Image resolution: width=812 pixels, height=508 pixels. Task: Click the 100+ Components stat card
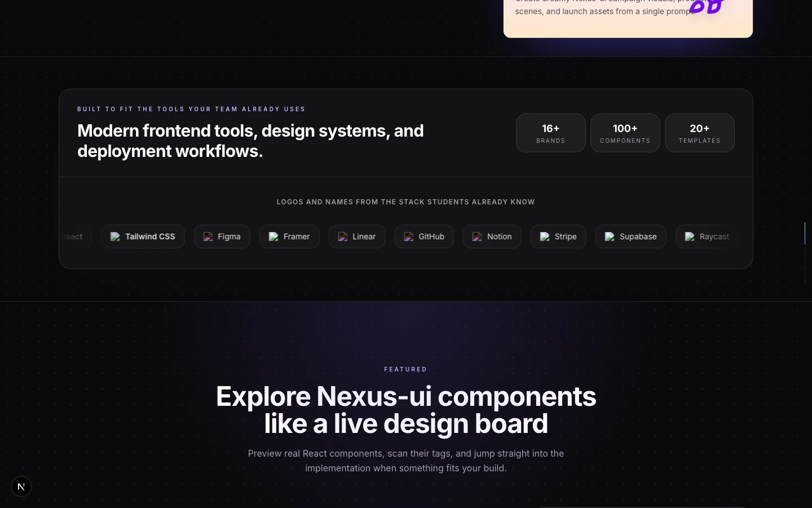pos(625,133)
